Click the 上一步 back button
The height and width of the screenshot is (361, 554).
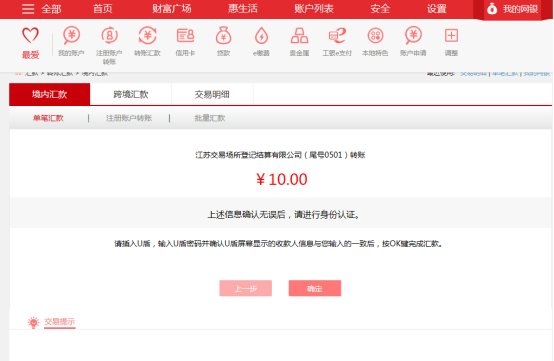246,288
